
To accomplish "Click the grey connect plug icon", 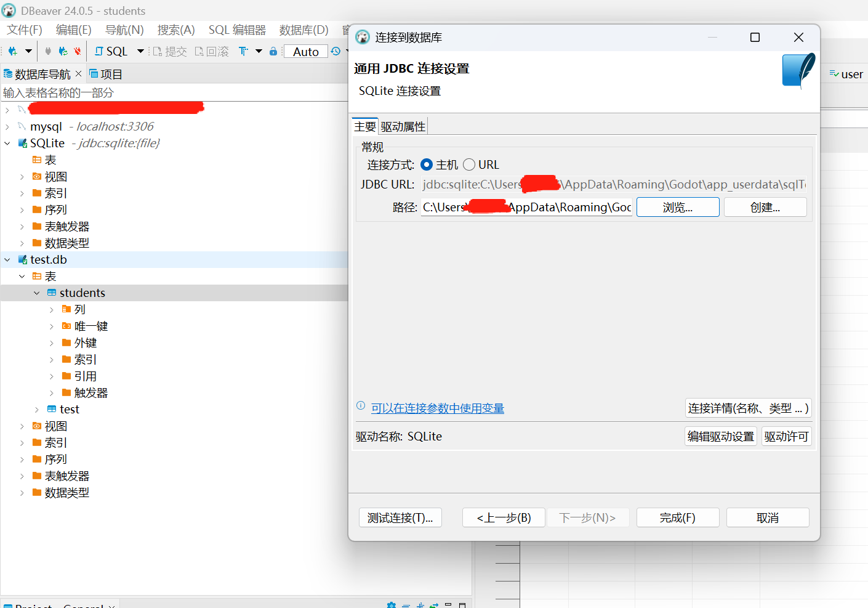I will (48, 51).
